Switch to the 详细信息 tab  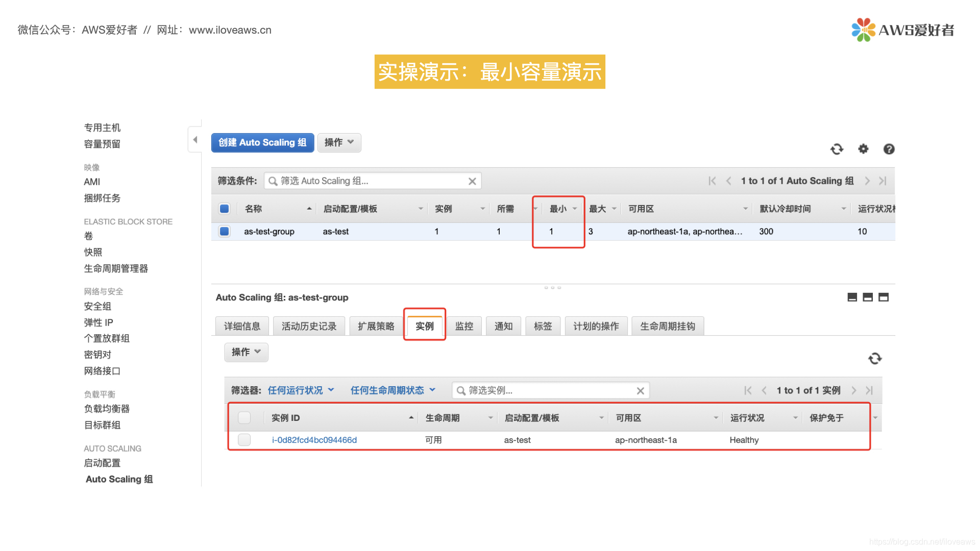pyautogui.click(x=242, y=326)
